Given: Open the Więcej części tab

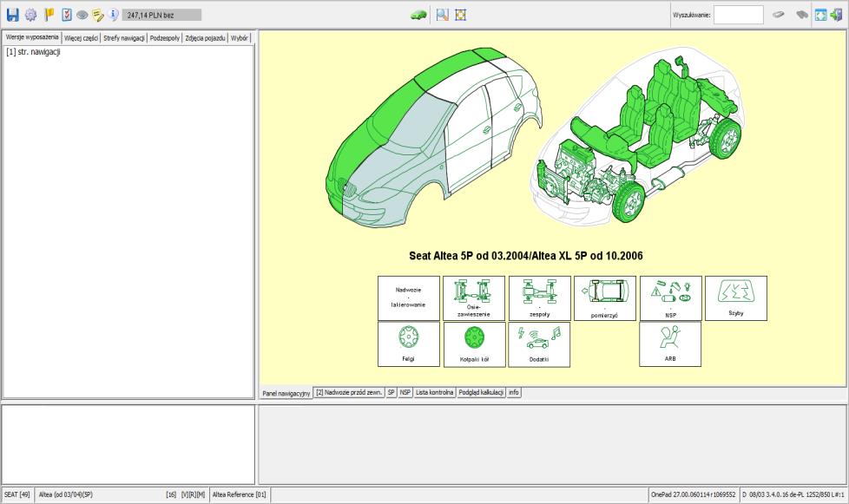Looking at the screenshot, I should tap(82, 38).
